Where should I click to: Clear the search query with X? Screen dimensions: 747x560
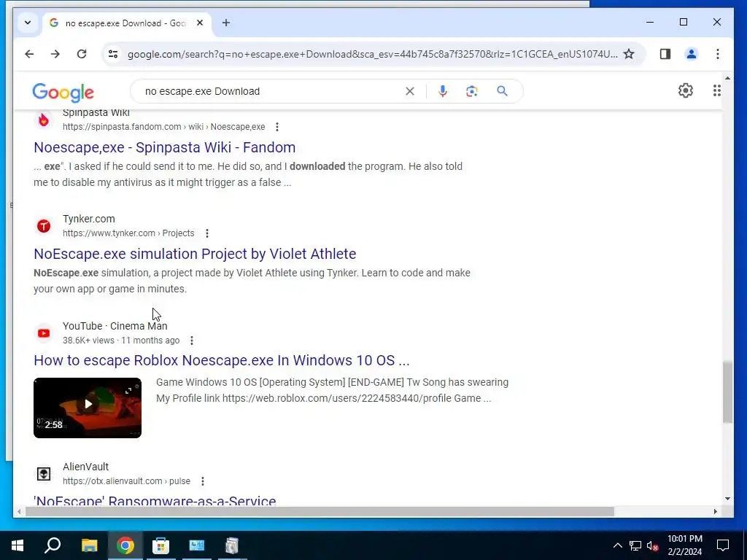click(x=410, y=91)
